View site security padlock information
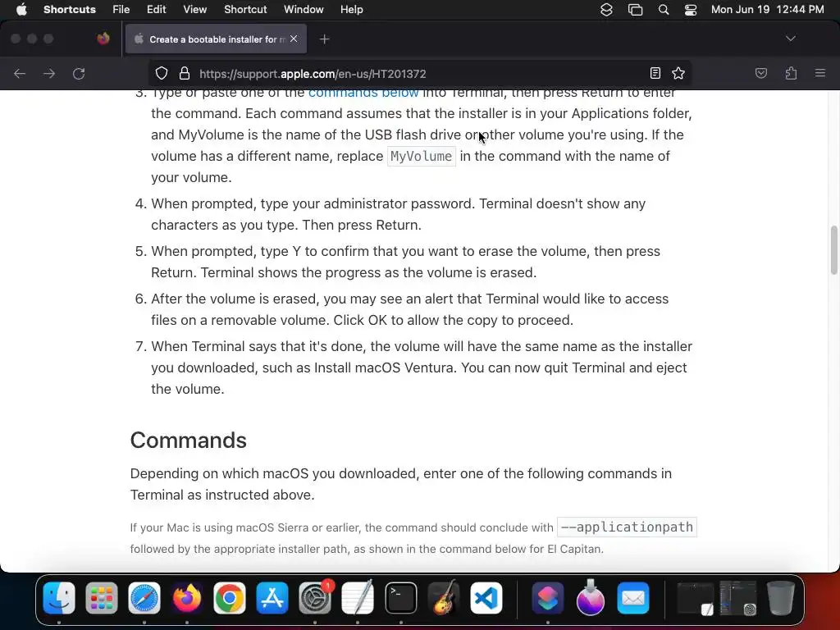 [x=185, y=73]
